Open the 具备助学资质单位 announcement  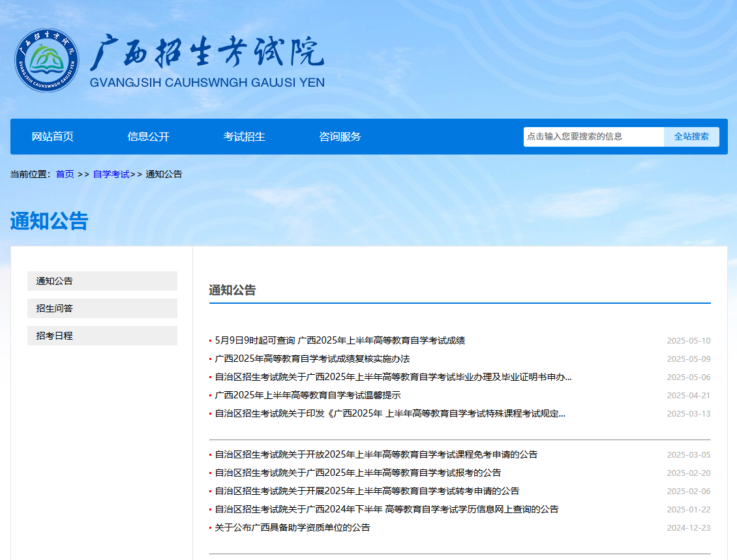[292, 527]
